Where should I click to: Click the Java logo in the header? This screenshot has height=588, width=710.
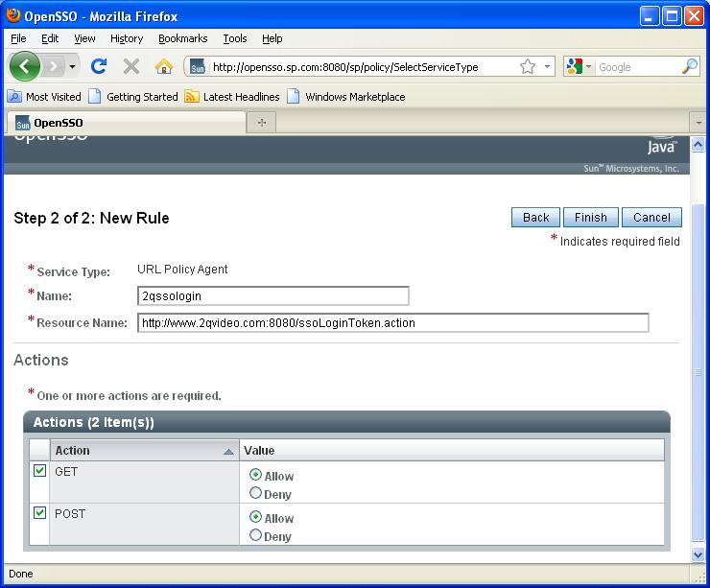click(x=662, y=145)
